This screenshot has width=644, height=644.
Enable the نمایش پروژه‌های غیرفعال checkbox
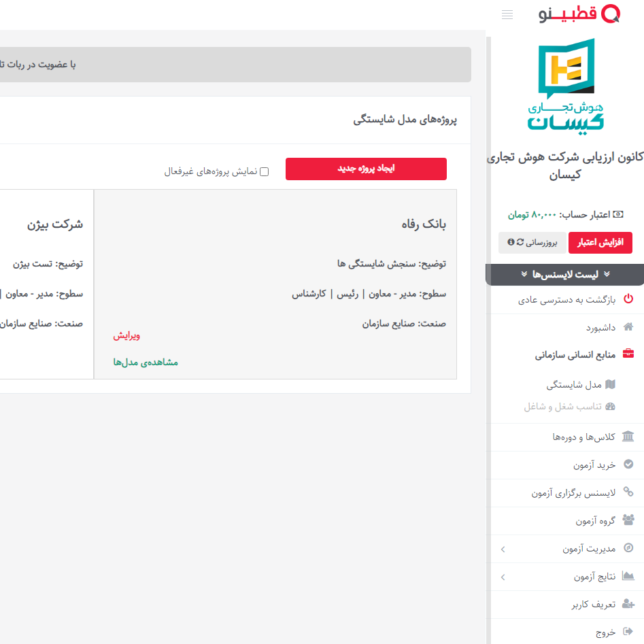pos(265,172)
